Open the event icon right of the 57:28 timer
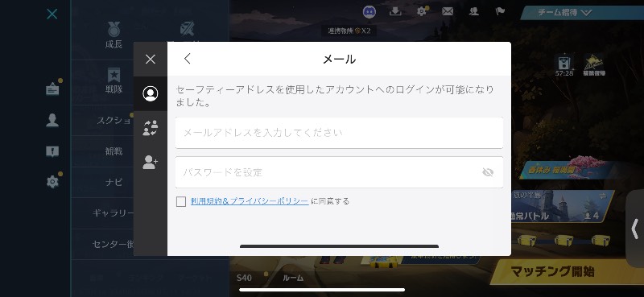This screenshot has height=297, width=644. (594, 66)
